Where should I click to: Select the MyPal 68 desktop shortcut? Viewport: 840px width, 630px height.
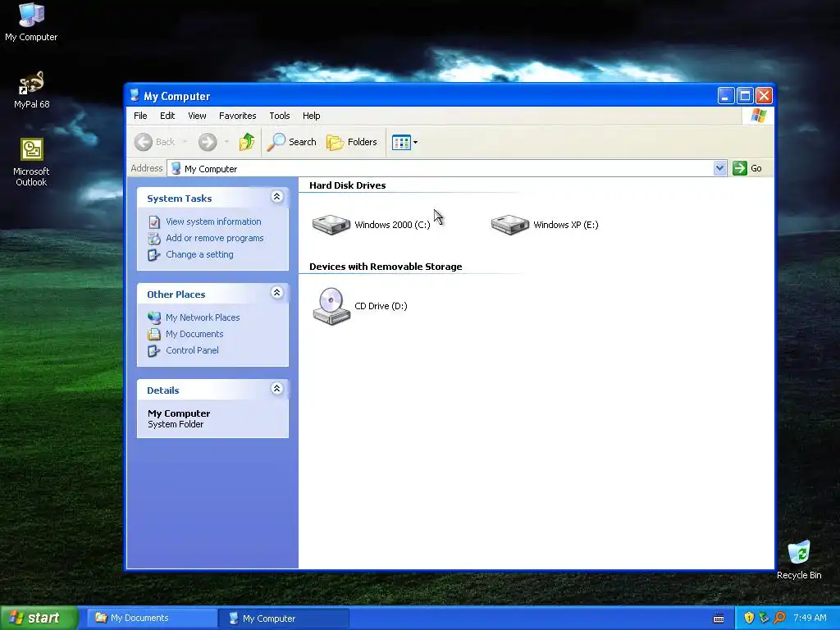[32, 90]
